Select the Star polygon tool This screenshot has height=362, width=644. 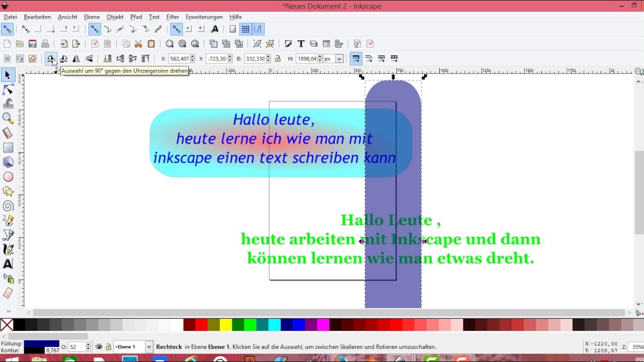coord(8,191)
